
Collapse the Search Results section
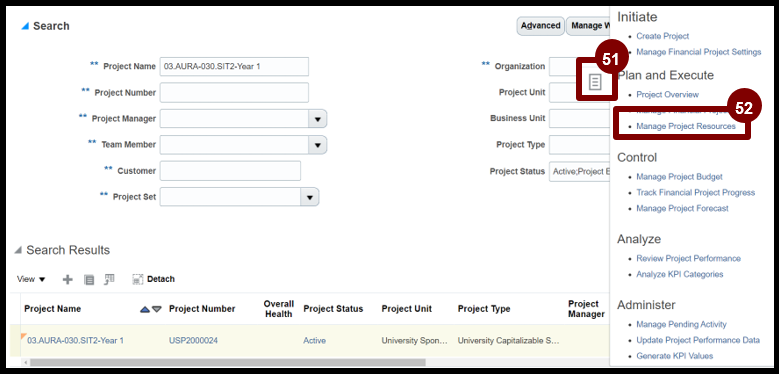pos(18,250)
